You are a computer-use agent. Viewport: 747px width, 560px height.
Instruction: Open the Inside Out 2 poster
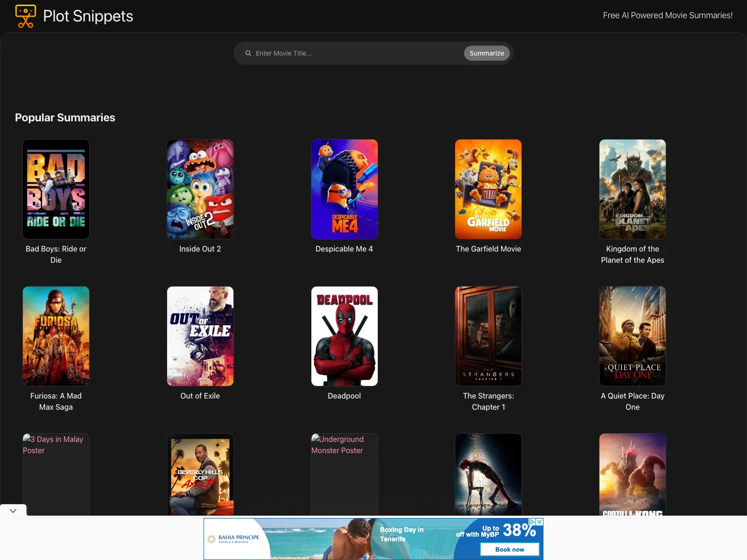[x=200, y=189]
